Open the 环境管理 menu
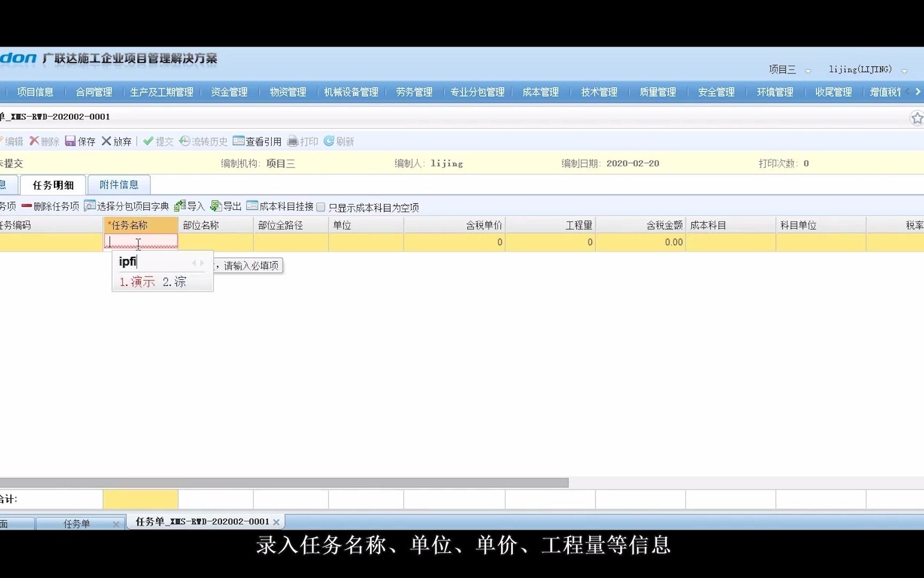 point(775,92)
